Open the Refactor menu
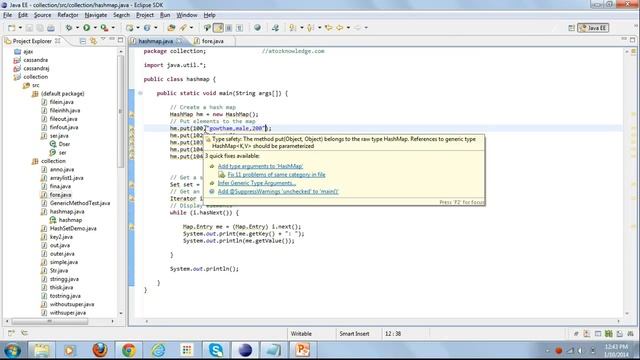The image size is (640, 360). click(68, 15)
